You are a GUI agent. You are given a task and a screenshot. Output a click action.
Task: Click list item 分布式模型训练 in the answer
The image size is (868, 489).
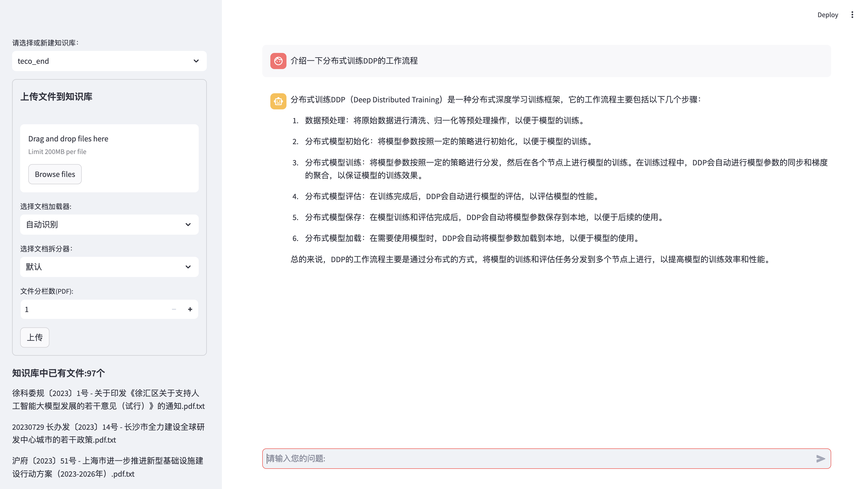[566, 169]
